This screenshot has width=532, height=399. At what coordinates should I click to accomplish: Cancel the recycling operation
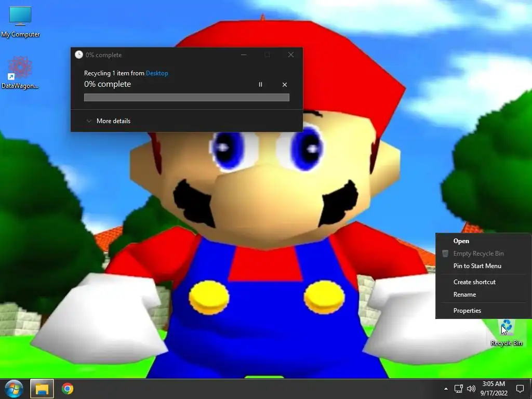coord(285,85)
